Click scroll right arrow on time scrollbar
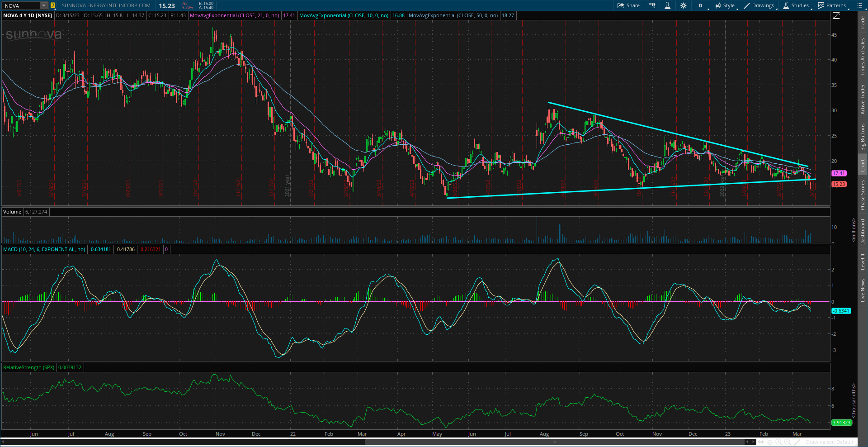Screen dimensions: 868x447 coord(753,442)
